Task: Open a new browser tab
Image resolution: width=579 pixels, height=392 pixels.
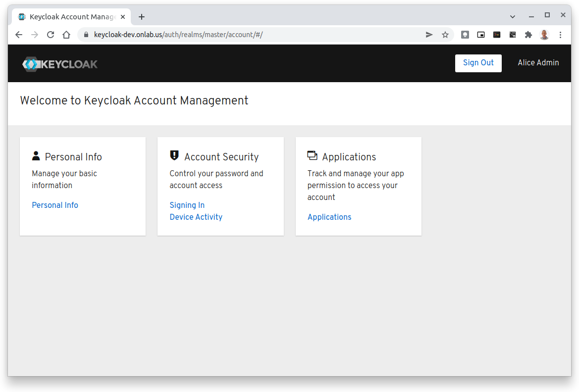Action: (x=142, y=17)
